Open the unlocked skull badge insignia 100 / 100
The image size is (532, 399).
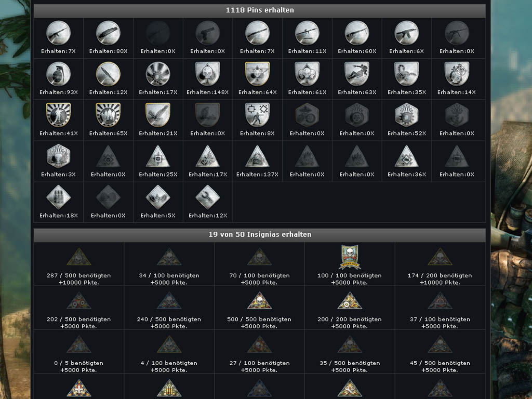[x=350, y=257]
